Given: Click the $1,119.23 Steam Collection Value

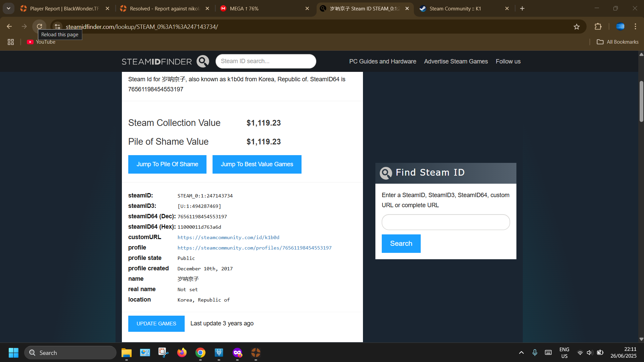Looking at the screenshot, I should click(264, 123).
